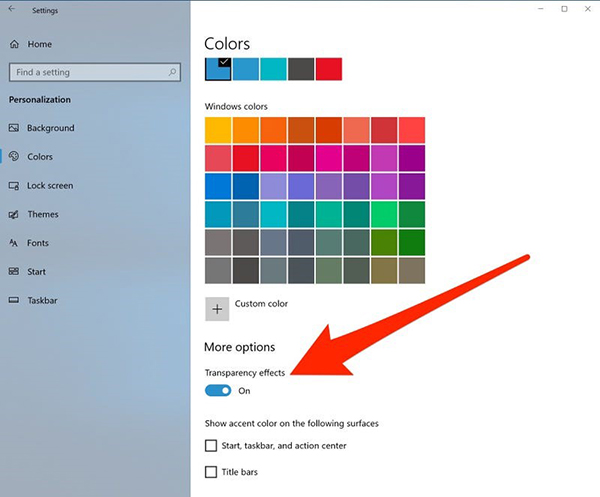Click the Lock screen icon

[14, 186]
